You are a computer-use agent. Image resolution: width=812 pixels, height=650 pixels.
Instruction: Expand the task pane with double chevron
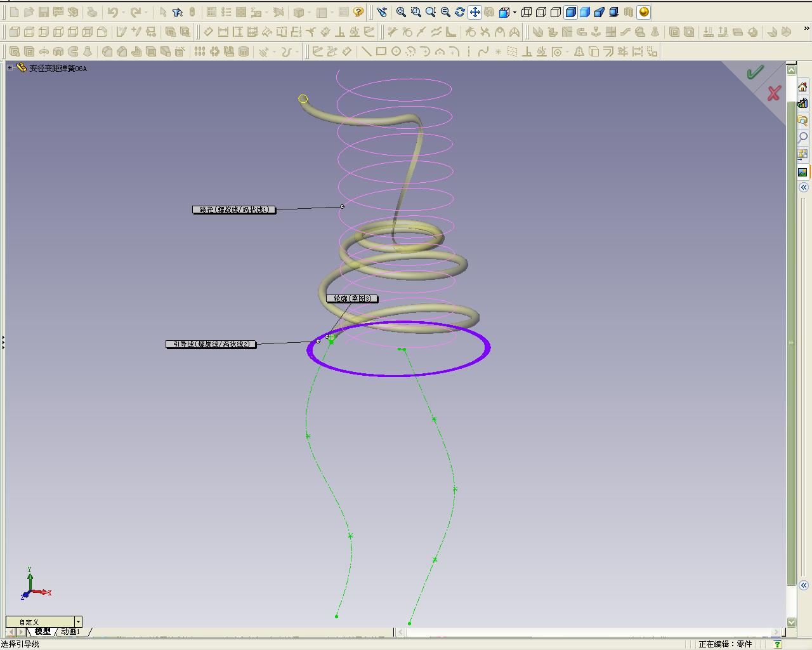(x=803, y=187)
